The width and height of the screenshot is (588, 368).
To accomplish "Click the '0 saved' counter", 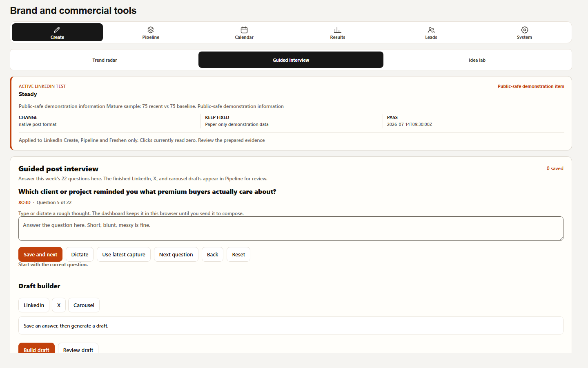I will [555, 168].
